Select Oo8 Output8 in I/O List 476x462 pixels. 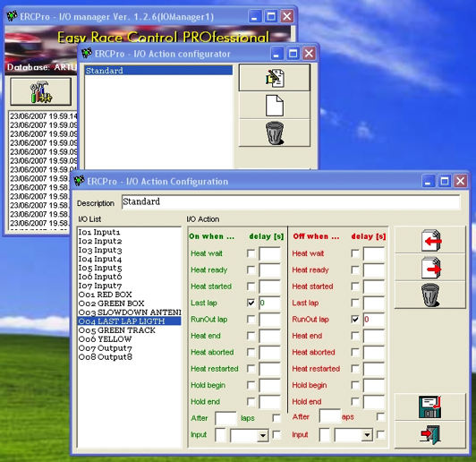pos(129,356)
